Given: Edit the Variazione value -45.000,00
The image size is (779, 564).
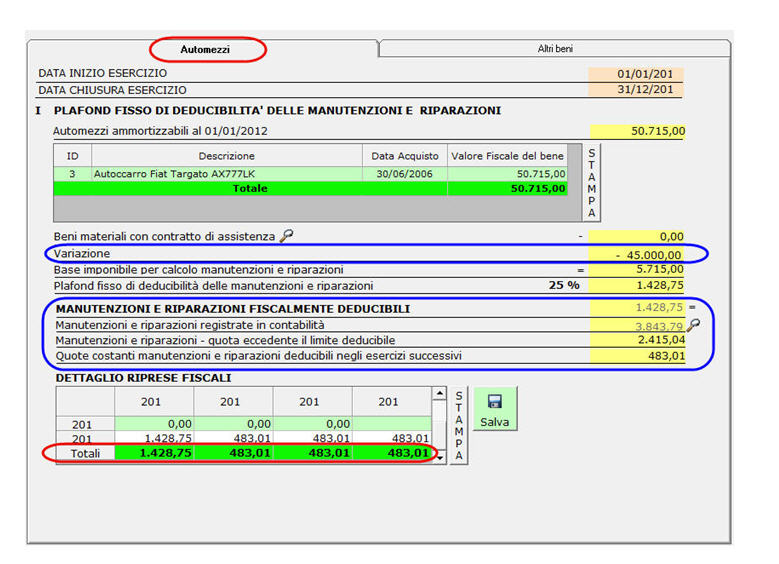Looking at the screenshot, I should pyautogui.click(x=636, y=255).
